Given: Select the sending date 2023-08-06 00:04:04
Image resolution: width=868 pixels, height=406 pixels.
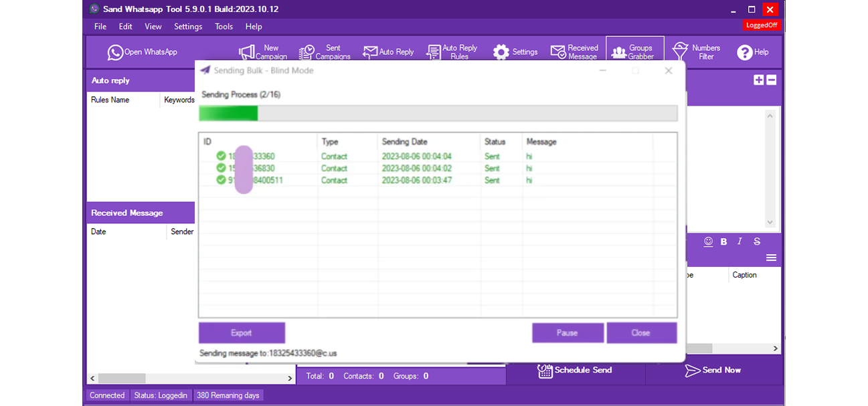Looking at the screenshot, I should pos(416,157).
